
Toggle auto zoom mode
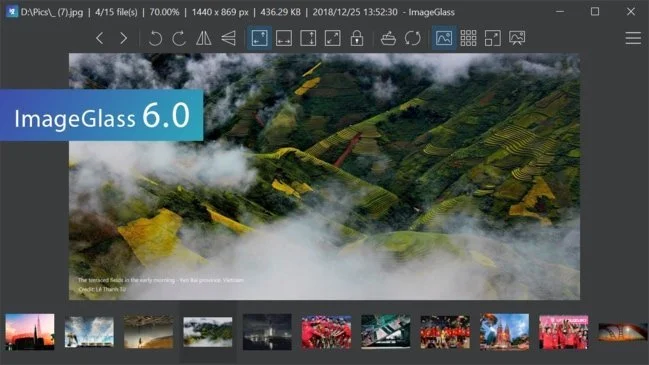260,38
